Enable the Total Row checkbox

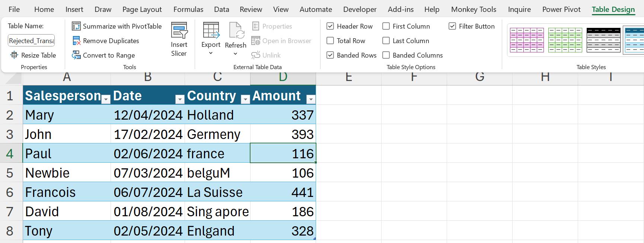330,40
